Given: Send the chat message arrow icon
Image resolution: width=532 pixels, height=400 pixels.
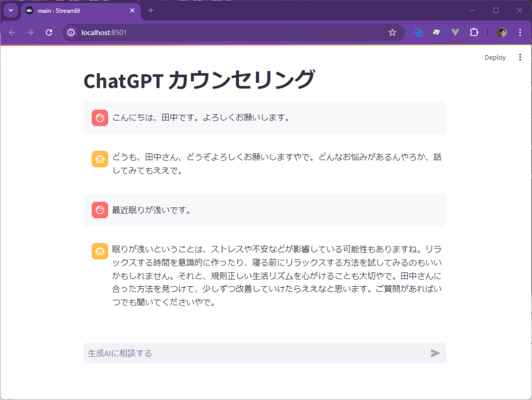Looking at the screenshot, I should [435, 353].
